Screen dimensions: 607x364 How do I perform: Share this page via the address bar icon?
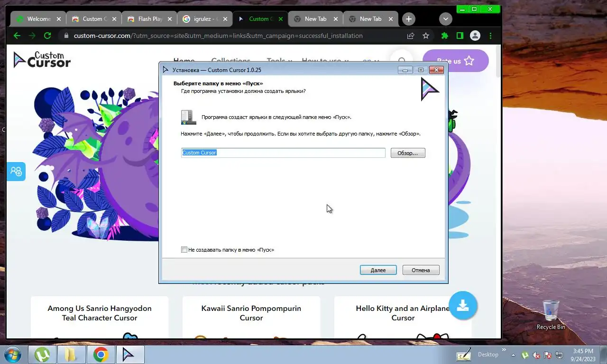coord(411,36)
